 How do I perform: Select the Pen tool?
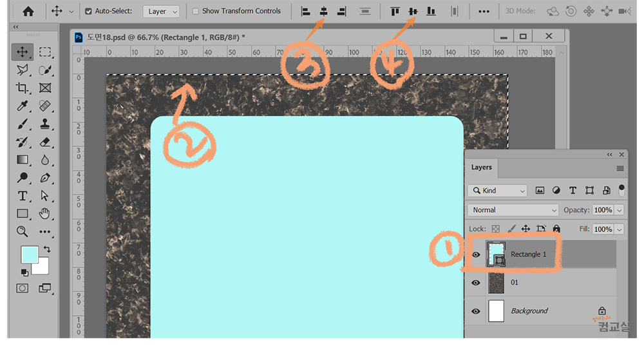[45, 178]
